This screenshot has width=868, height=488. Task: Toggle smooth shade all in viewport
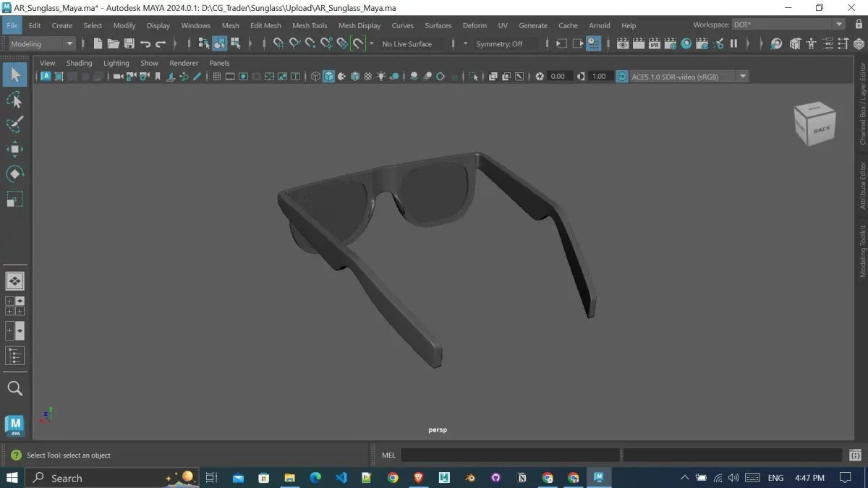[x=328, y=77]
